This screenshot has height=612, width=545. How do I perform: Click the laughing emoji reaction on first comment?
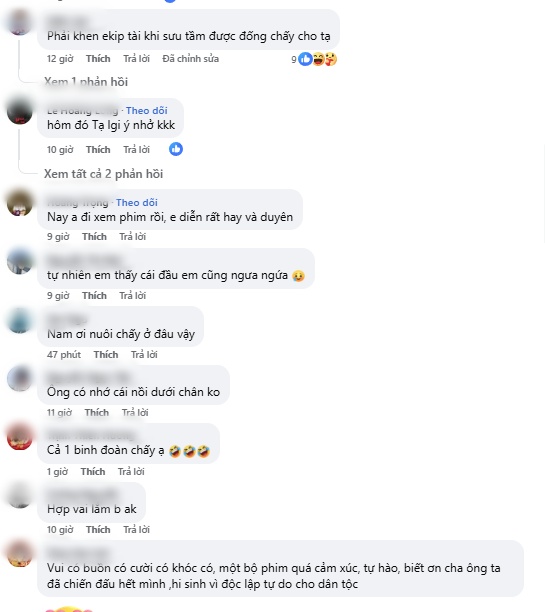click(x=318, y=59)
